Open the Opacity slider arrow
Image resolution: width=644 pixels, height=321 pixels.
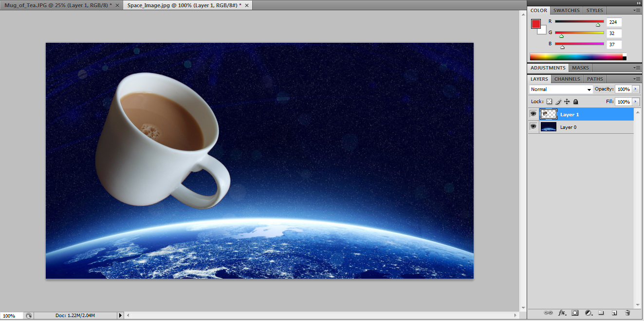635,89
